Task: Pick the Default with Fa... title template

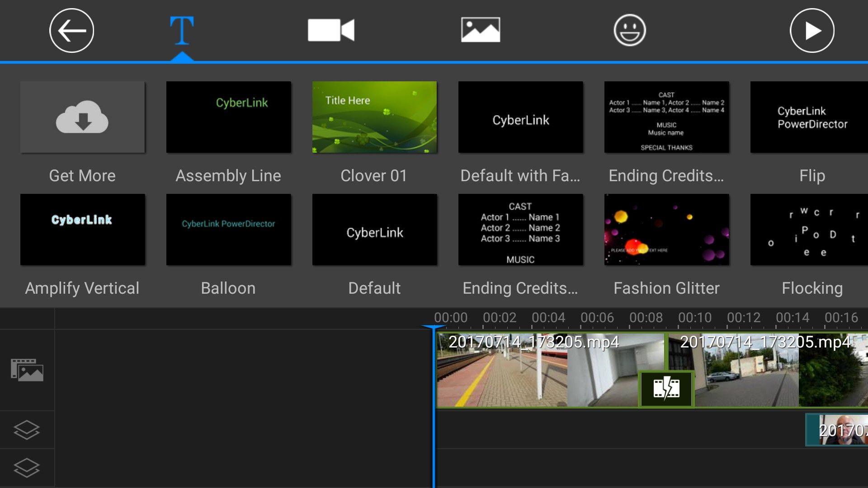Action: point(520,117)
